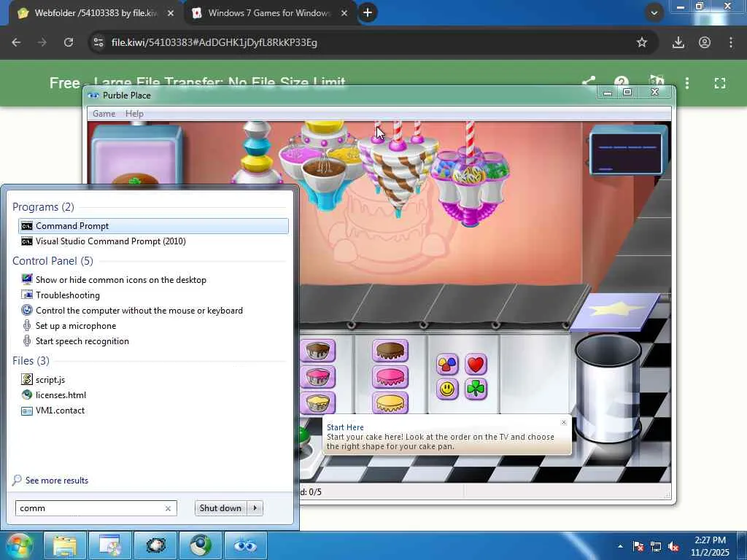Close the Start Here tooltip
The image size is (747, 560).
pyautogui.click(x=564, y=422)
